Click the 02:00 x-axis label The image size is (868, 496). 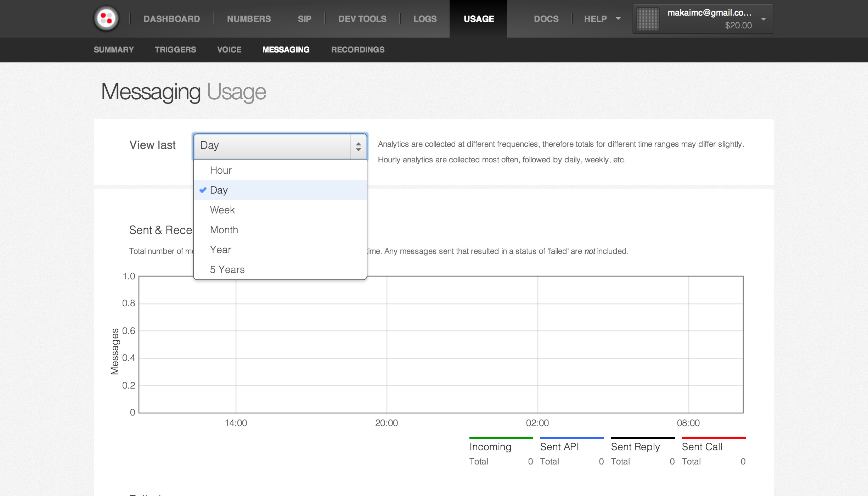click(x=537, y=423)
